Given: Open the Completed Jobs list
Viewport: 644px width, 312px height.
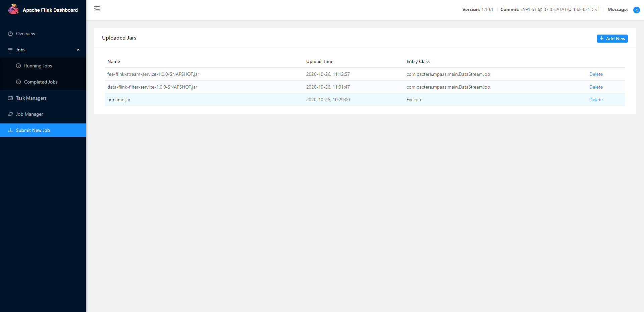Looking at the screenshot, I should 41,82.
